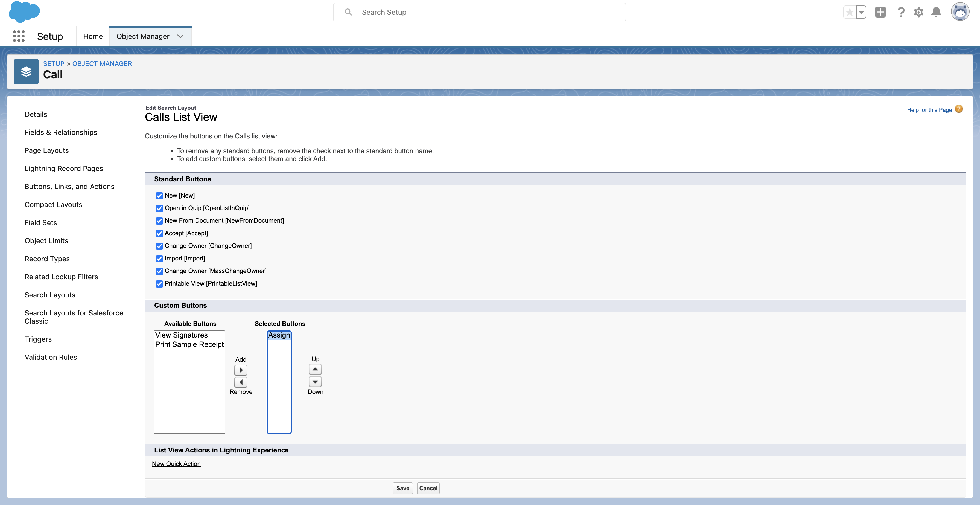Screen dimensions: 980x505
Task: Click the Salesforce cloud logo
Action: [24, 12]
